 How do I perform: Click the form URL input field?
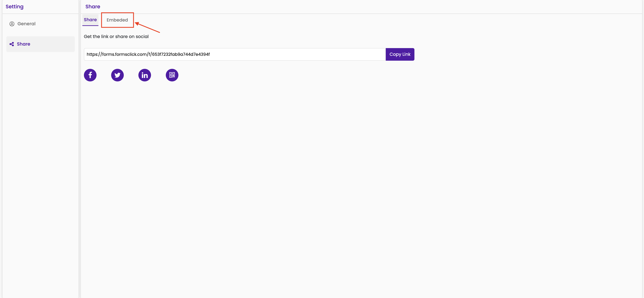[235, 54]
